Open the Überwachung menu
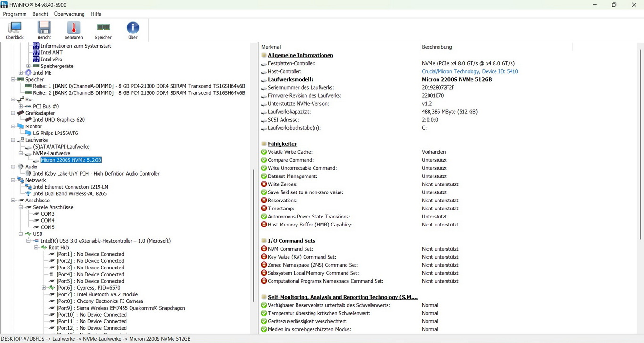 click(x=69, y=14)
